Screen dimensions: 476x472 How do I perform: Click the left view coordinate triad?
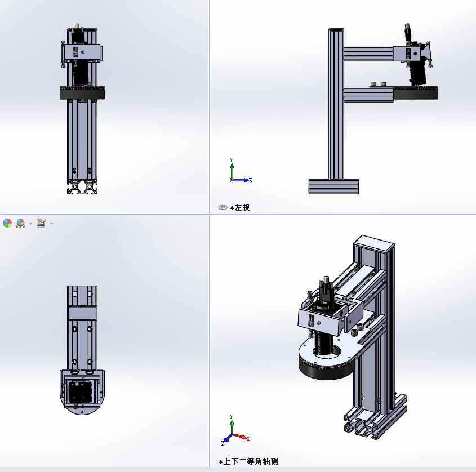[x=240, y=171]
